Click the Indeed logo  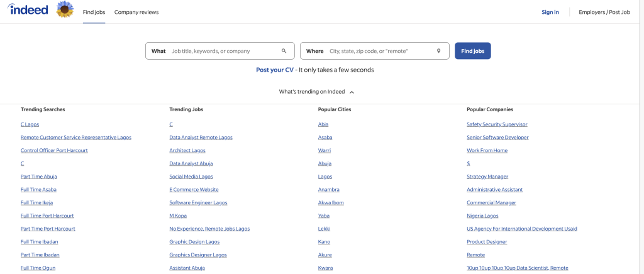tap(28, 9)
